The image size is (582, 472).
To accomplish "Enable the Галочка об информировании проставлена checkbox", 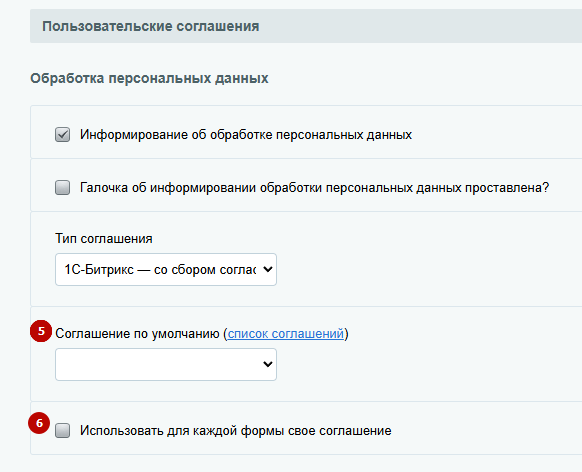I will pyautogui.click(x=62, y=187).
